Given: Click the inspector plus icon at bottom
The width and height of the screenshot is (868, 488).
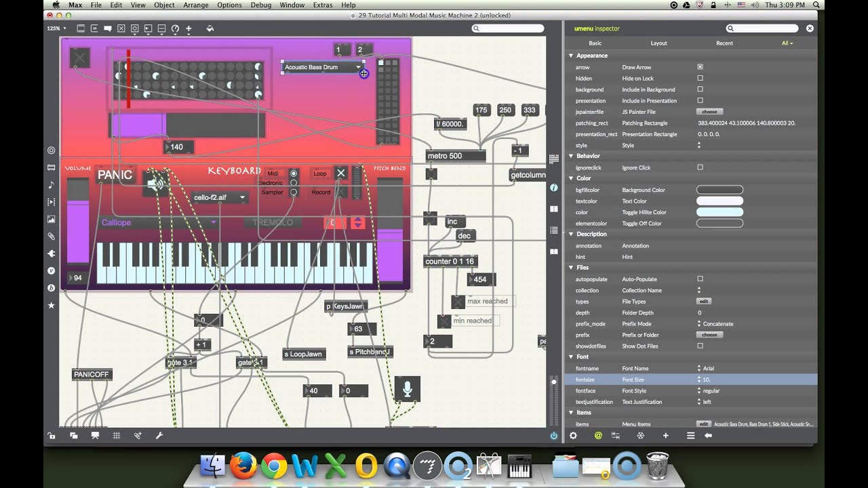Looking at the screenshot, I should pos(665,436).
